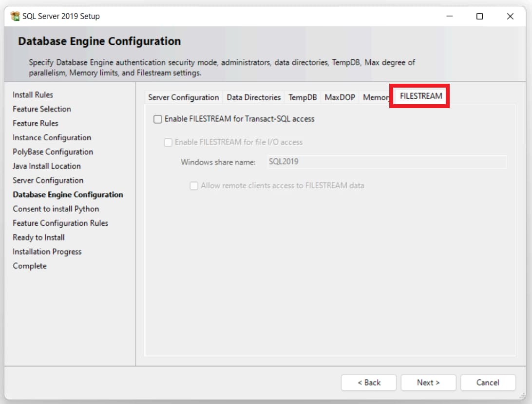Screen dimensions: 532x404
Task: Click the Next button
Action: coord(428,383)
